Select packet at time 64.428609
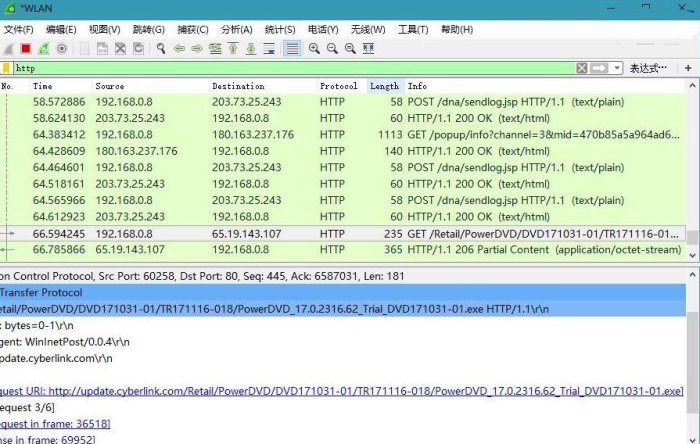Image resolution: width=700 pixels, height=444 pixels. pyautogui.click(x=343, y=151)
